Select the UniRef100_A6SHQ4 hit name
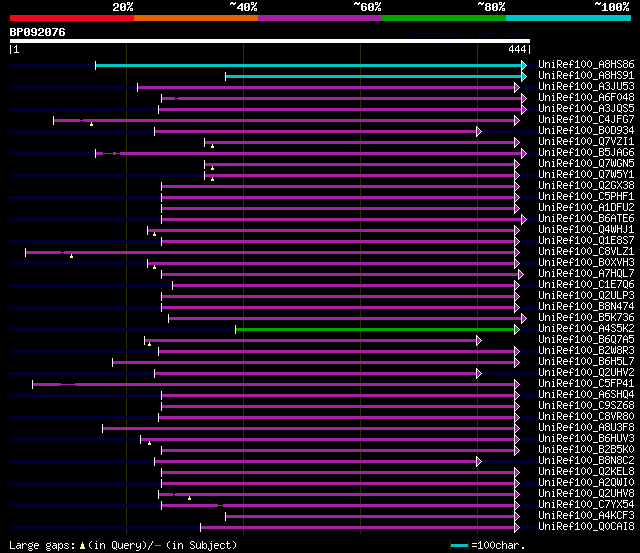Viewport: 640px width, 553px height. 586,395
